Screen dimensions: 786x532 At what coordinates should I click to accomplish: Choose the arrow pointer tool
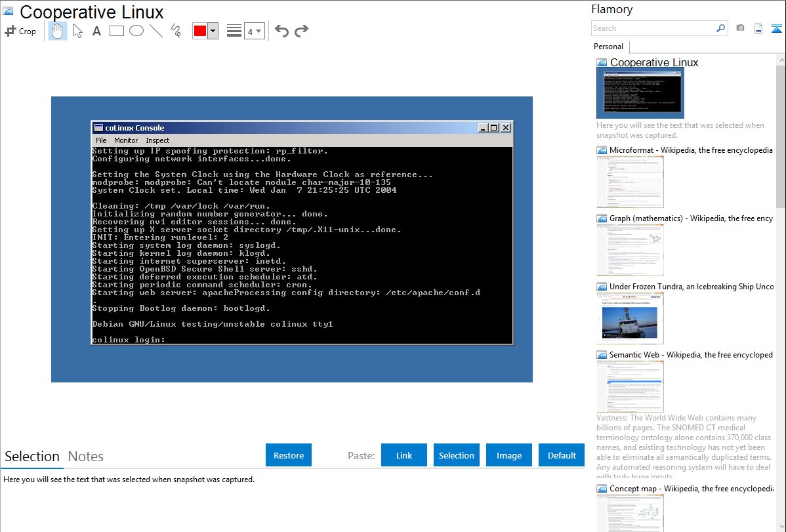(x=77, y=31)
